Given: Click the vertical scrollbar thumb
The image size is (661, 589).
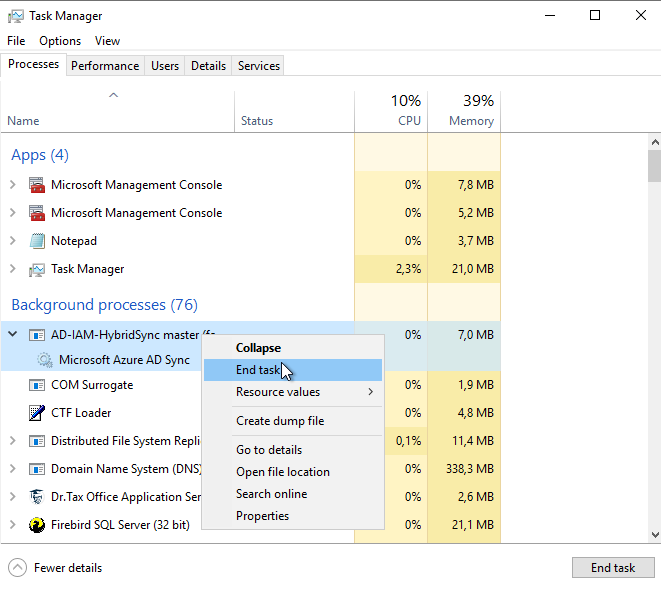Looking at the screenshot, I should (x=655, y=166).
